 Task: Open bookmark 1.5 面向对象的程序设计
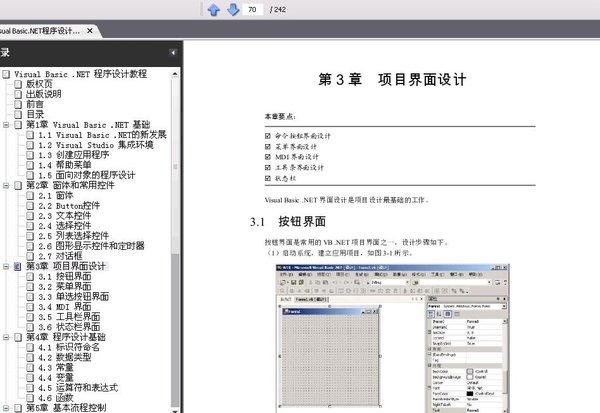(86, 175)
